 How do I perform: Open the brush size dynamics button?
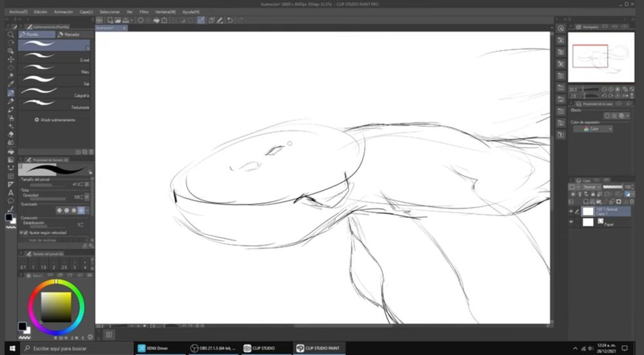(87, 184)
